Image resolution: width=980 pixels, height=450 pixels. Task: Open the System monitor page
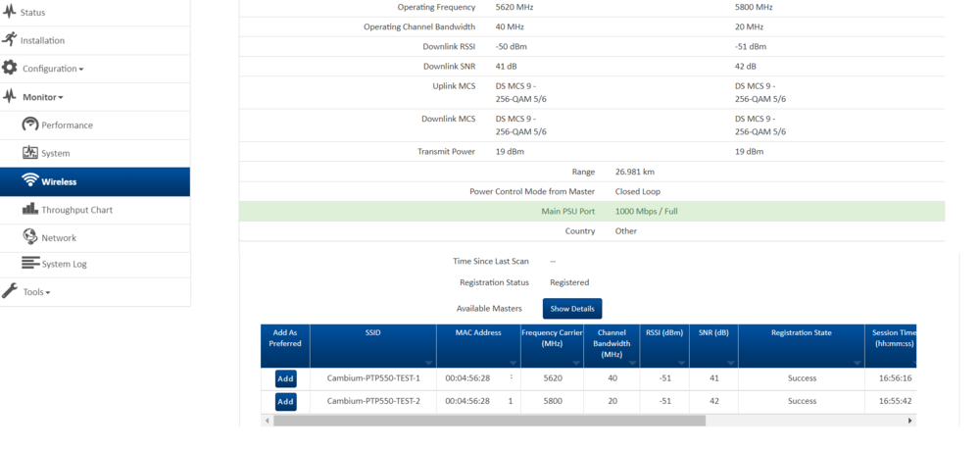(x=55, y=154)
